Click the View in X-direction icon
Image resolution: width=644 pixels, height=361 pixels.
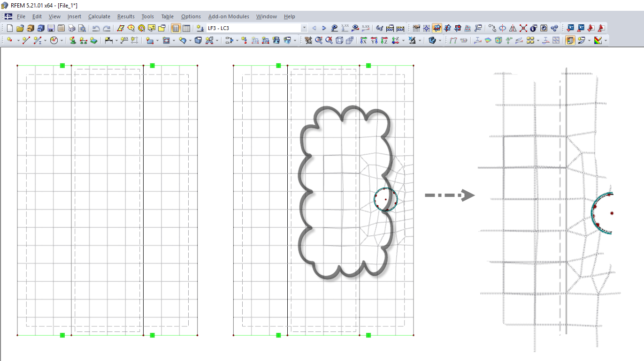tap(365, 40)
